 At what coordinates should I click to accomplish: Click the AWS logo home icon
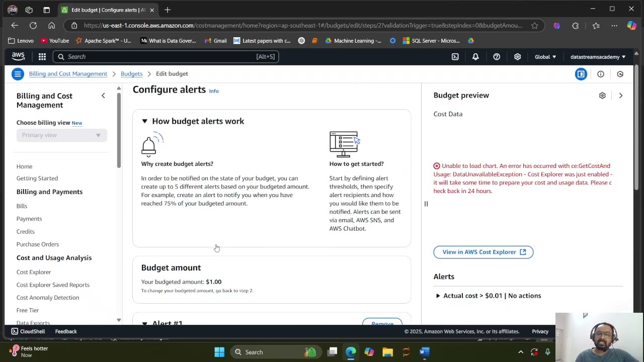coord(18,57)
